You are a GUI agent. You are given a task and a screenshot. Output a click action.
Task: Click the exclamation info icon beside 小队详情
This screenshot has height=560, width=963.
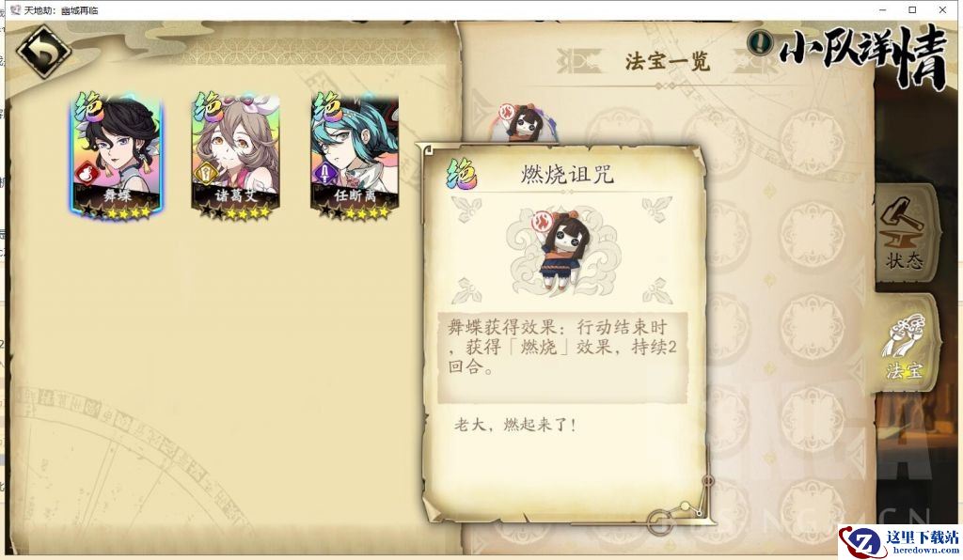point(760,42)
